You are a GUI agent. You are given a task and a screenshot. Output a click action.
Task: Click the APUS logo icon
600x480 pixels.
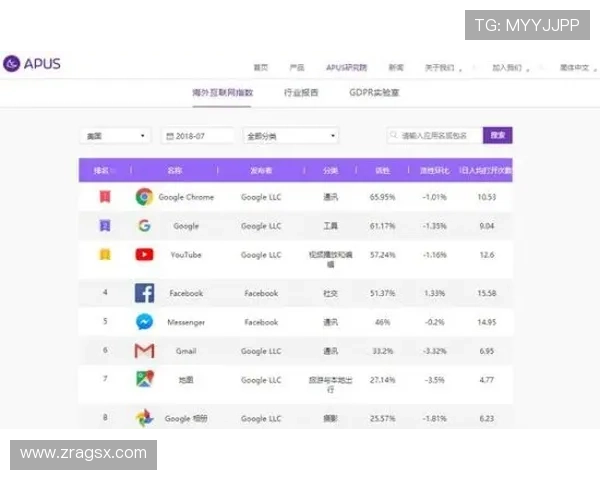(x=12, y=64)
